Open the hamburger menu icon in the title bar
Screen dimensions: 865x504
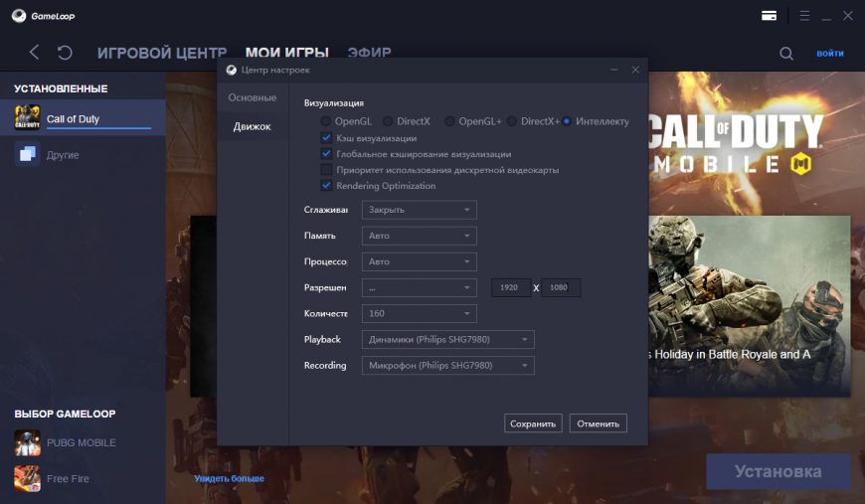[803, 16]
